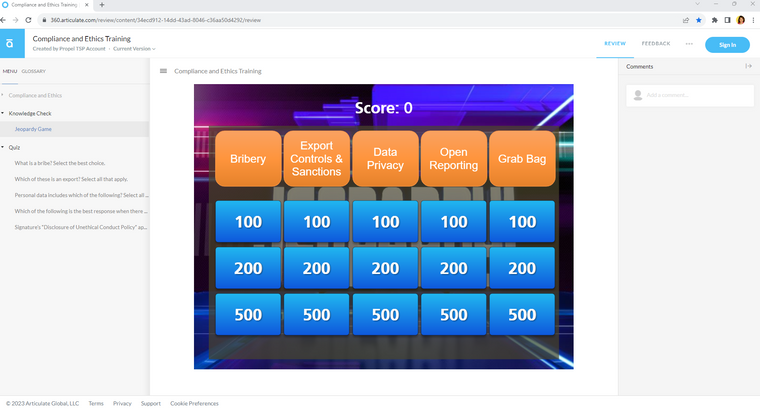Collapse the Knowledge Check section
This screenshot has height=411, width=760.
3,113
